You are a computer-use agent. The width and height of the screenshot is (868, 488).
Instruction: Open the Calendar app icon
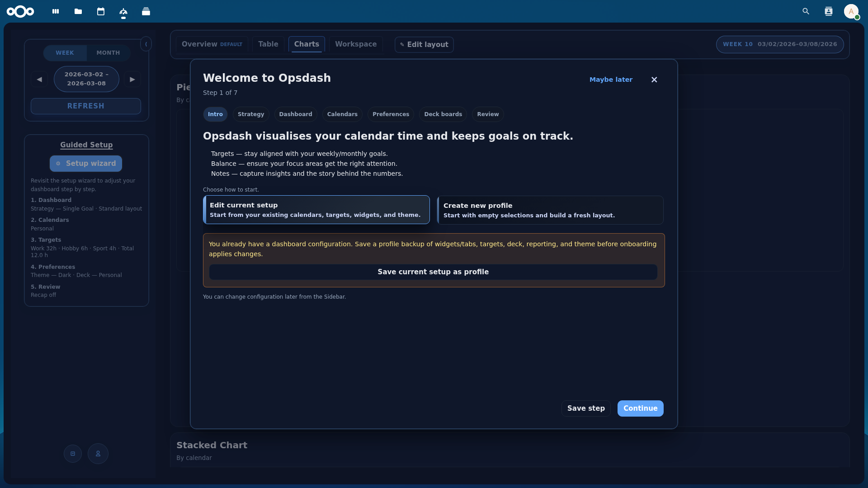100,11
